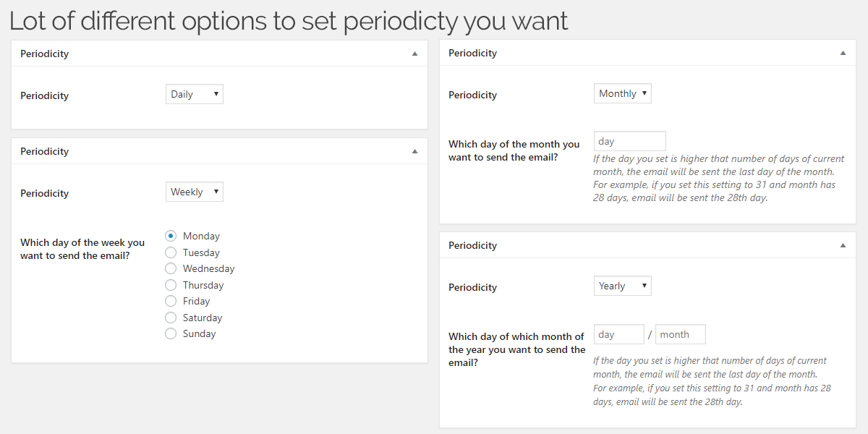The width and height of the screenshot is (868, 434).
Task: Select the Tuesday radio button
Action: coord(171,252)
